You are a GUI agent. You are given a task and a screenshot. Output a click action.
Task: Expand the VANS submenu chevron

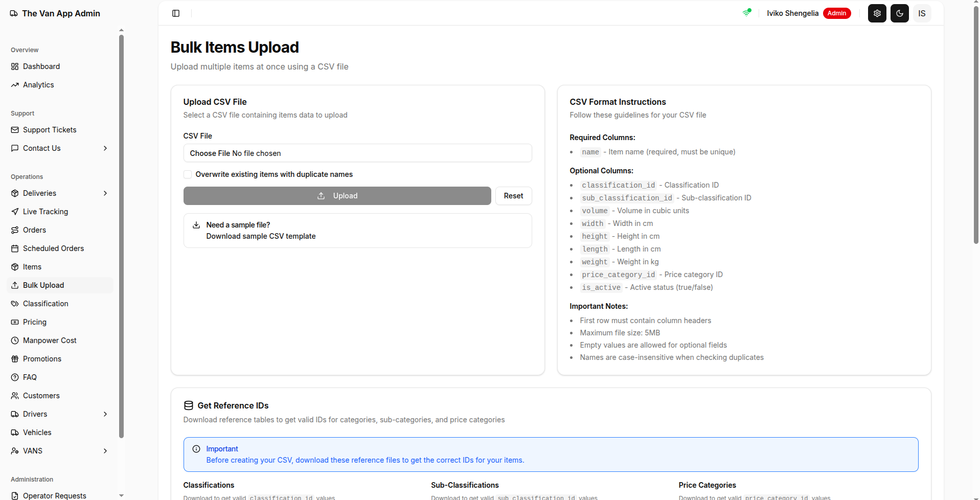tap(105, 451)
